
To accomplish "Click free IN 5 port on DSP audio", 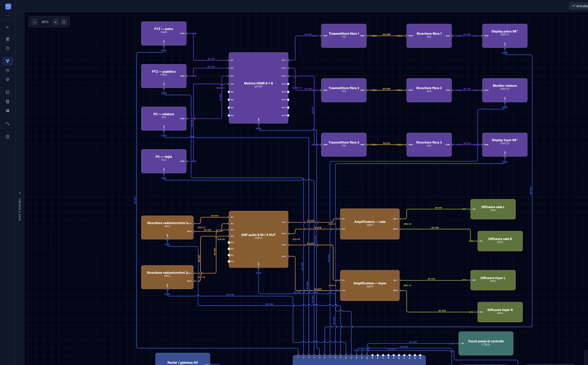I will (x=229, y=243).
